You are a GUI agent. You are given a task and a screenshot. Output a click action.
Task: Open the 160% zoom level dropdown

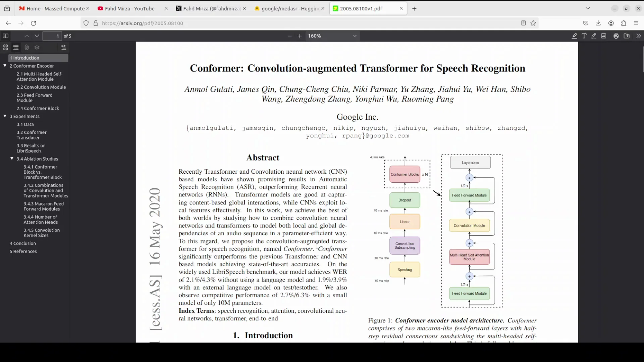coord(332,36)
